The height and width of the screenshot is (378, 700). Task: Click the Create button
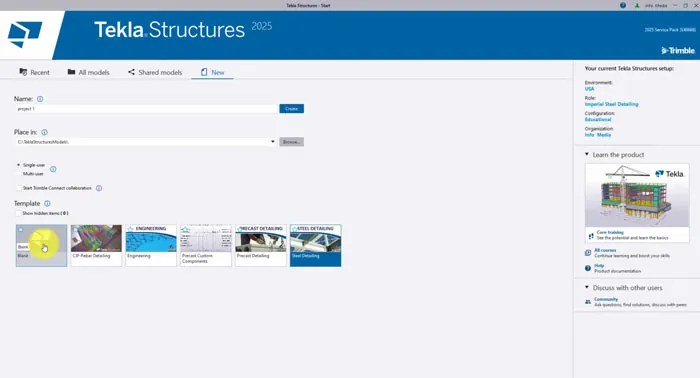(x=292, y=108)
